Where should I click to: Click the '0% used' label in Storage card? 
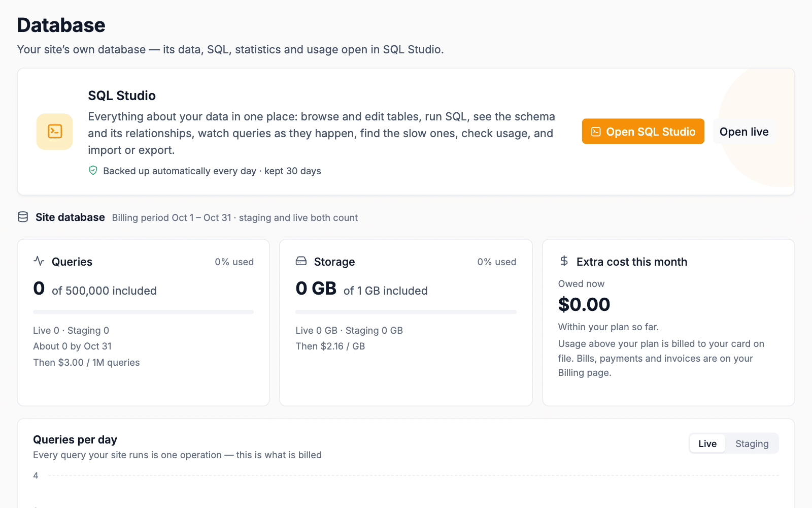click(496, 262)
